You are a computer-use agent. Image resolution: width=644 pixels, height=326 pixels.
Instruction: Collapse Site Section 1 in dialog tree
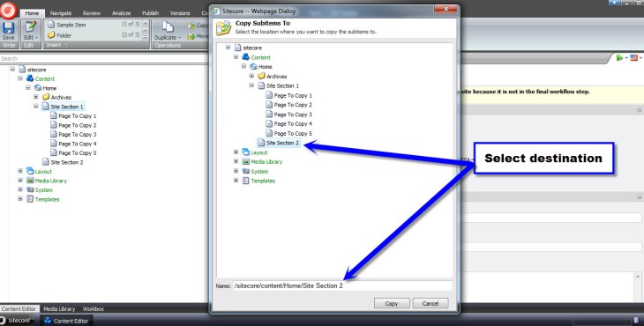pos(251,85)
